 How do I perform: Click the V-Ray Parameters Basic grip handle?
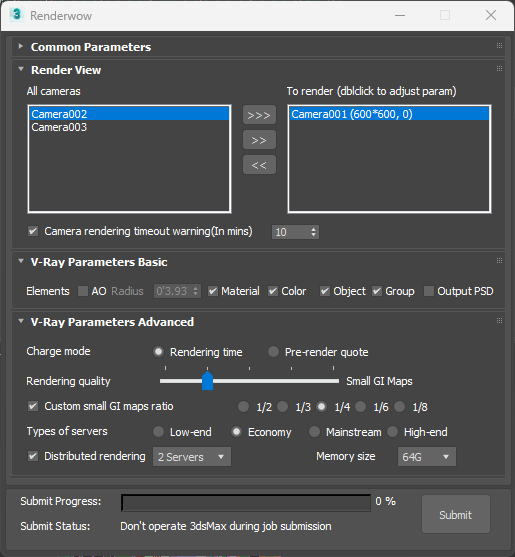(x=499, y=261)
